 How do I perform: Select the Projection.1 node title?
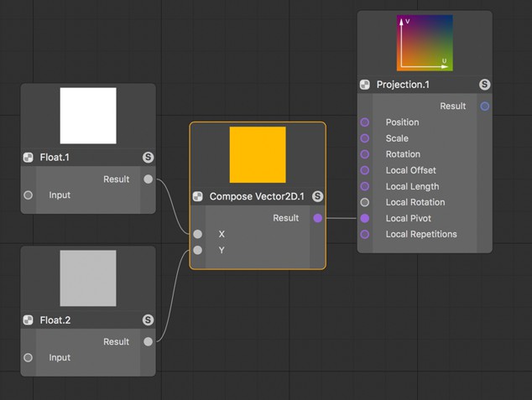[403, 85]
